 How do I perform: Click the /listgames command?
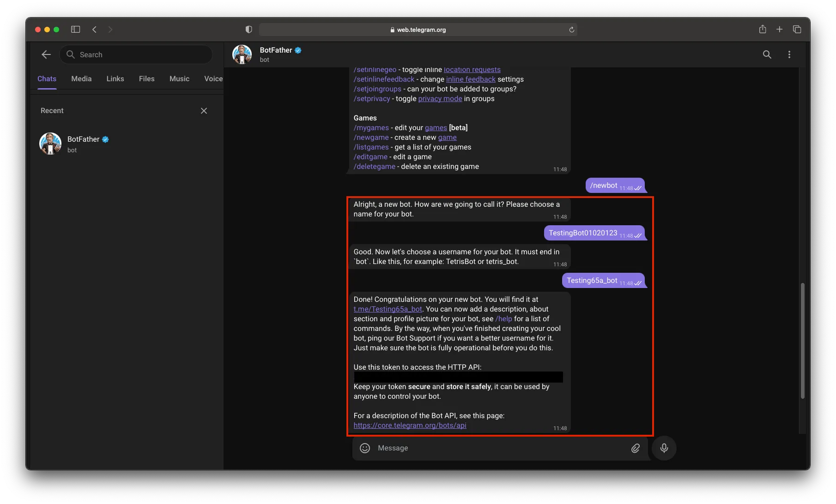click(371, 147)
